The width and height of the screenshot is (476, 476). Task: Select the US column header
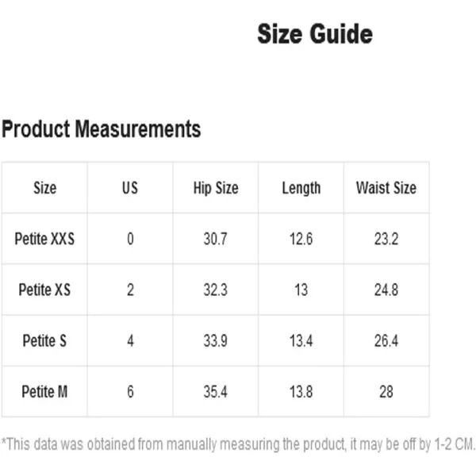click(x=130, y=187)
